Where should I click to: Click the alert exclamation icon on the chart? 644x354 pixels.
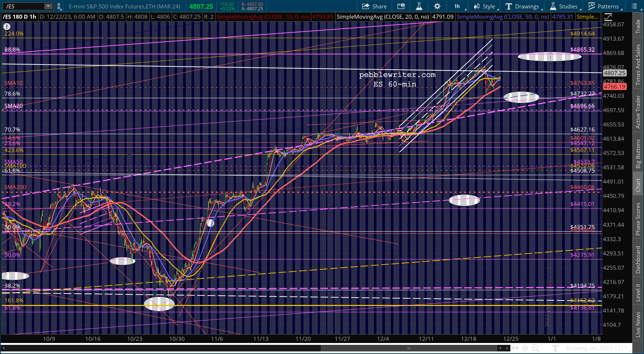click(x=7, y=26)
